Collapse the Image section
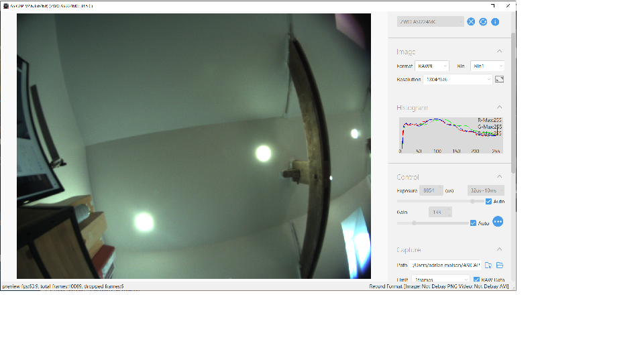 pos(499,52)
